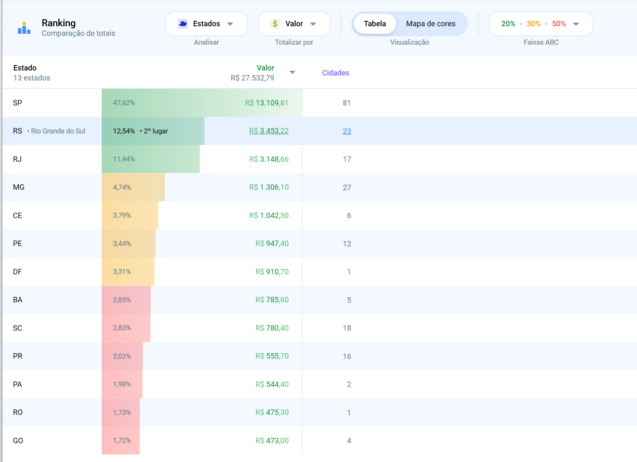Click the Valor column header

tap(265, 68)
